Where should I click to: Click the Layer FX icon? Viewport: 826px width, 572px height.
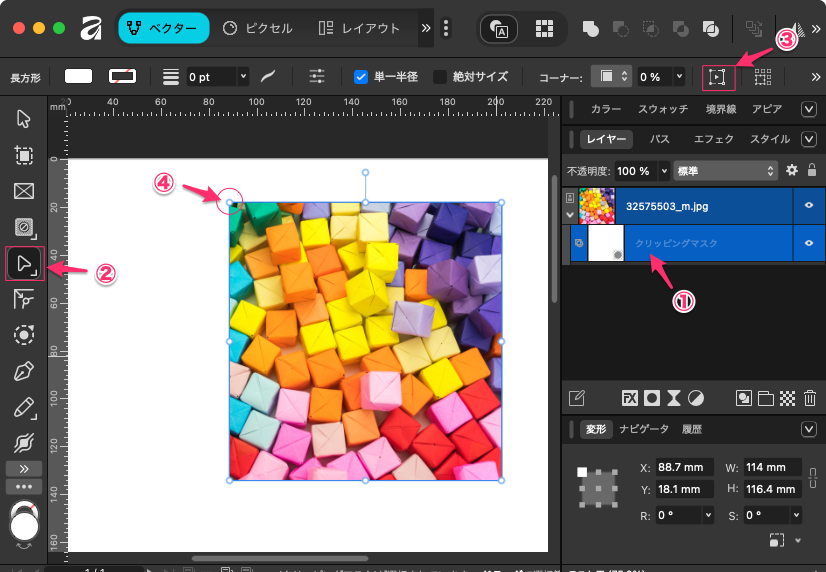coord(630,398)
